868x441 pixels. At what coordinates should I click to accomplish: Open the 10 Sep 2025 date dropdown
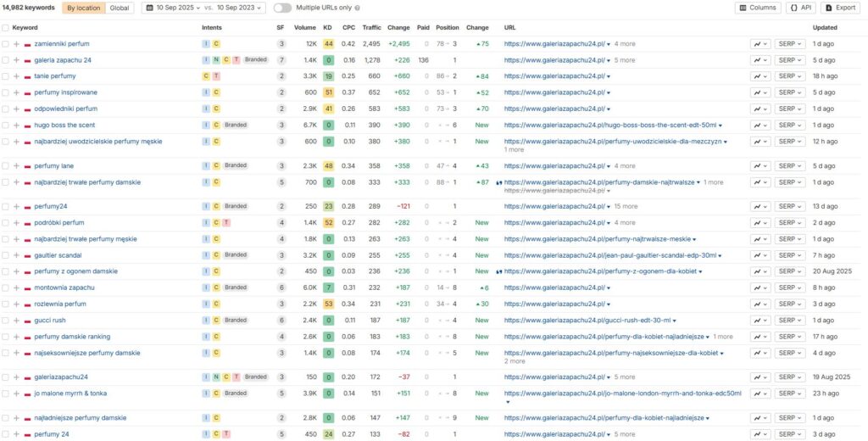(173, 8)
